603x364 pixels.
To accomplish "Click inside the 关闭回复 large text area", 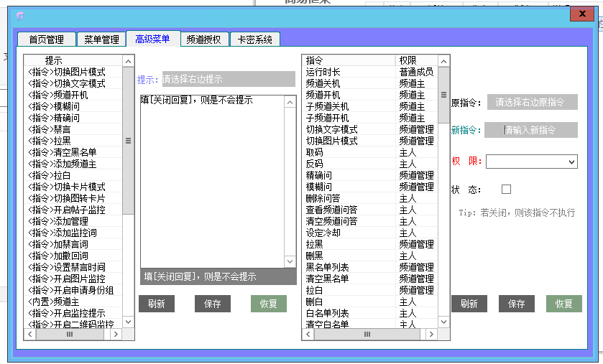I will 212,181.
